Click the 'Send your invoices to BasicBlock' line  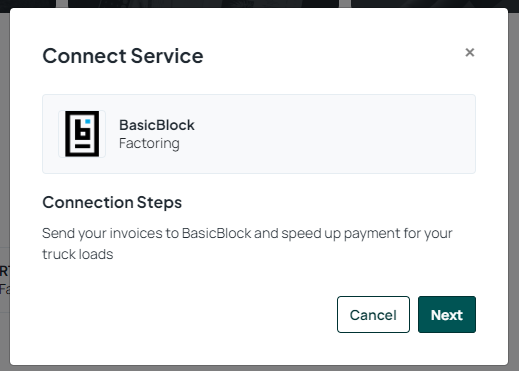tap(247, 233)
